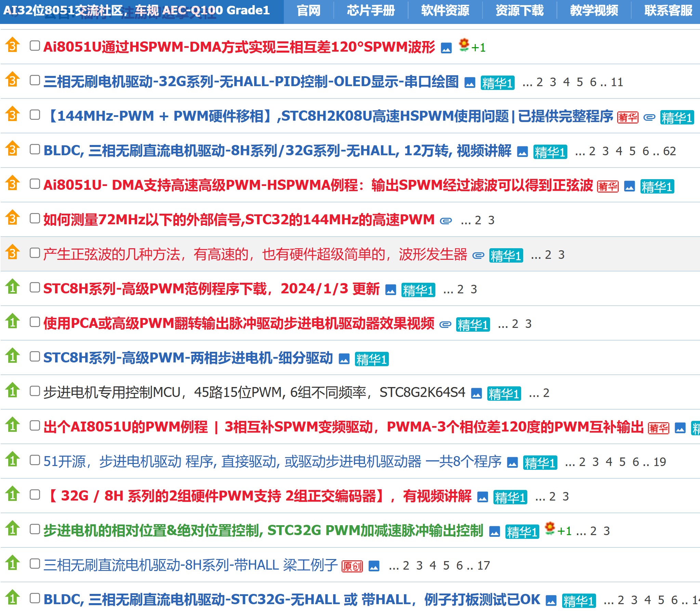This screenshot has height=611, width=700.
Task: Click sticky level-1 icon of 使用PCA或高级PWM thread
Action: point(13,321)
